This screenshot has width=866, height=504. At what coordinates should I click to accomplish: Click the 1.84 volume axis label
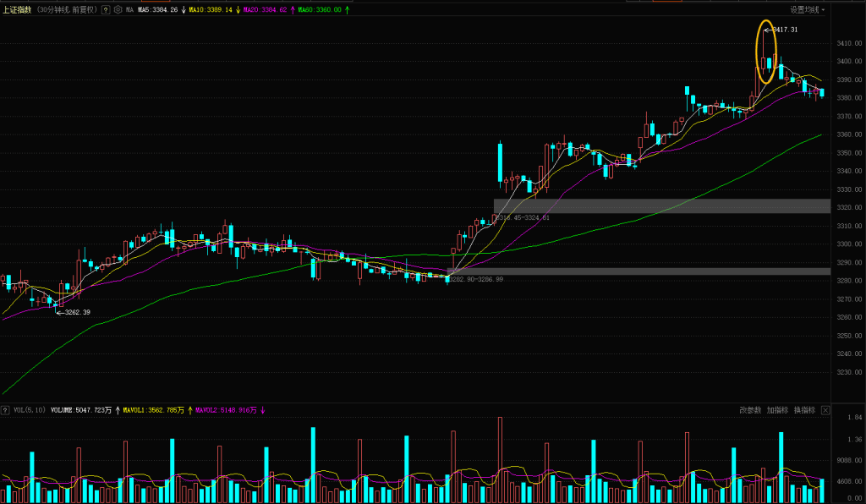[x=855, y=418]
